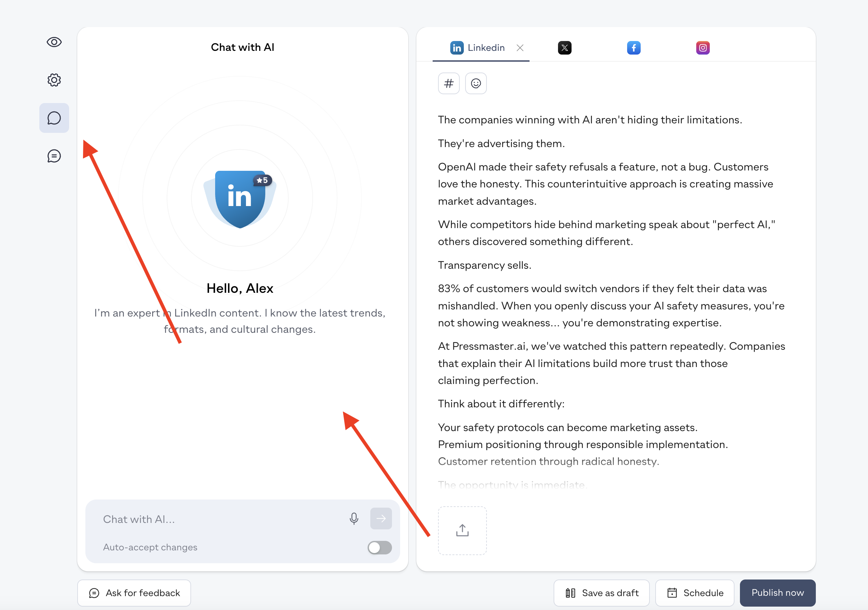Open the preview eye icon in sidebar
The height and width of the screenshot is (610, 868).
(54, 42)
